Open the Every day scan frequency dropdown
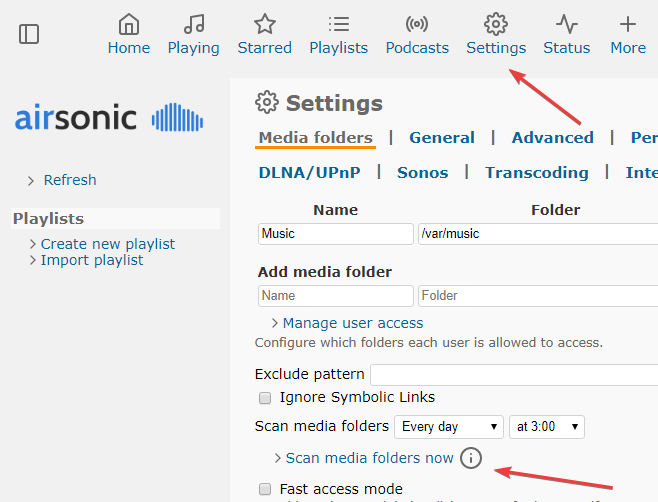The height and width of the screenshot is (502, 658). coord(449,427)
